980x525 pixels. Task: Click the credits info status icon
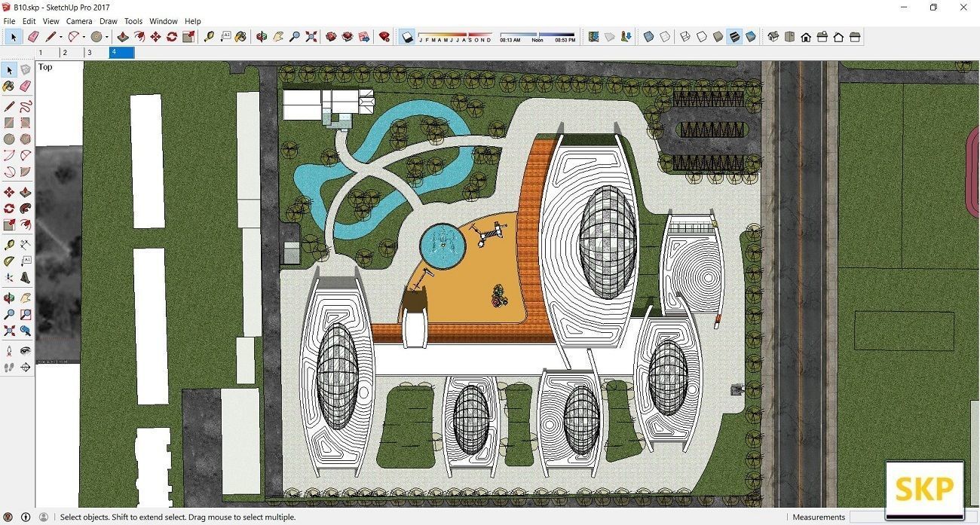[26, 517]
